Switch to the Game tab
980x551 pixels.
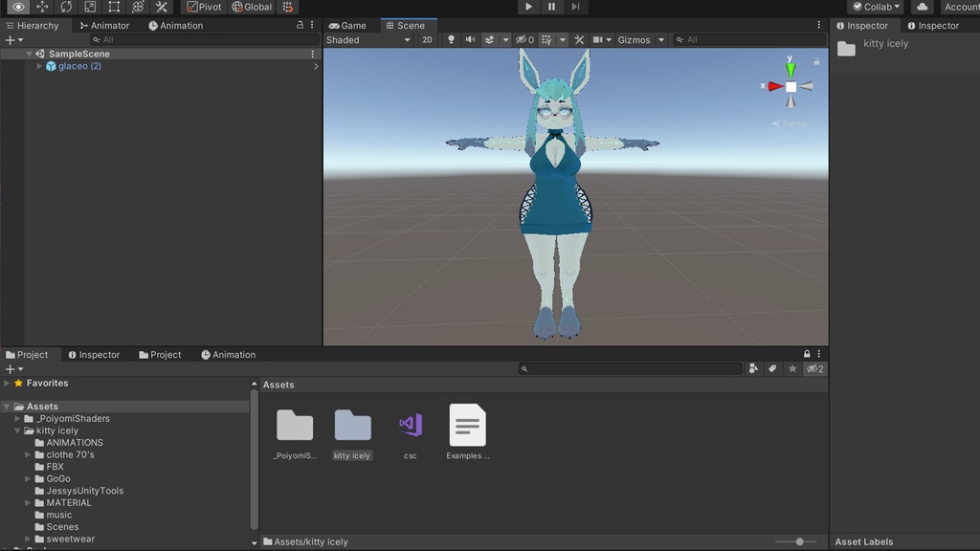tap(349, 25)
